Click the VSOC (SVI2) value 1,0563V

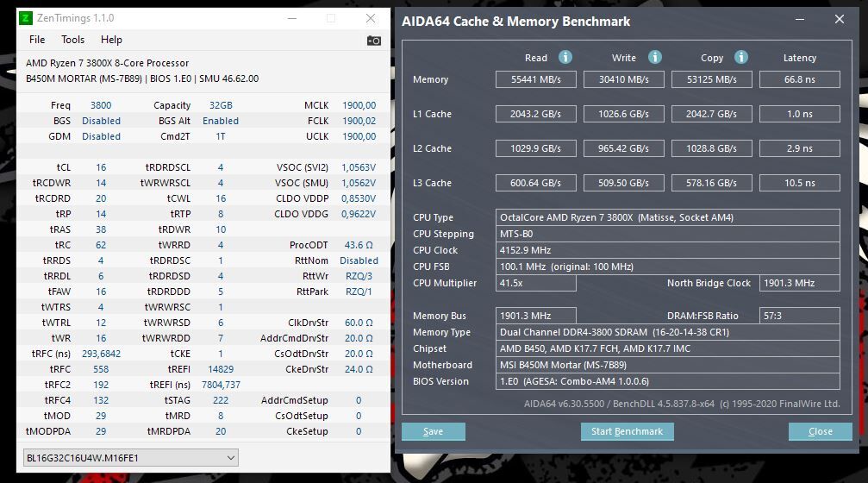[x=359, y=167]
